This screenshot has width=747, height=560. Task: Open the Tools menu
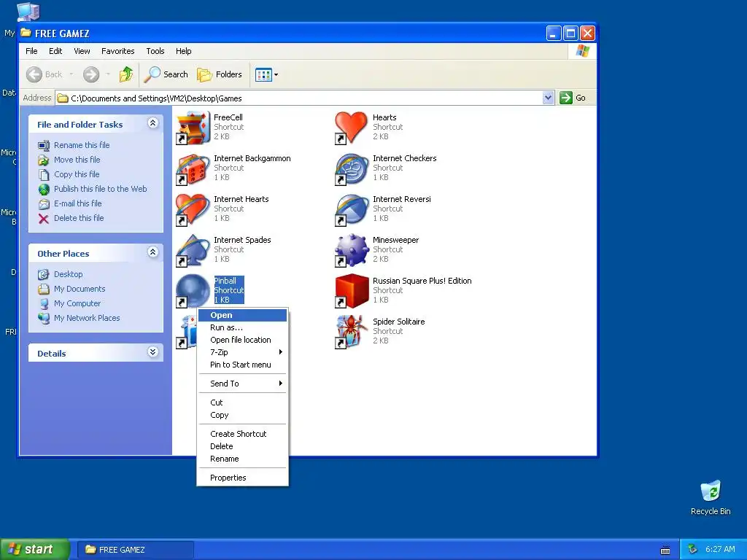pyautogui.click(x=155, y=51)
